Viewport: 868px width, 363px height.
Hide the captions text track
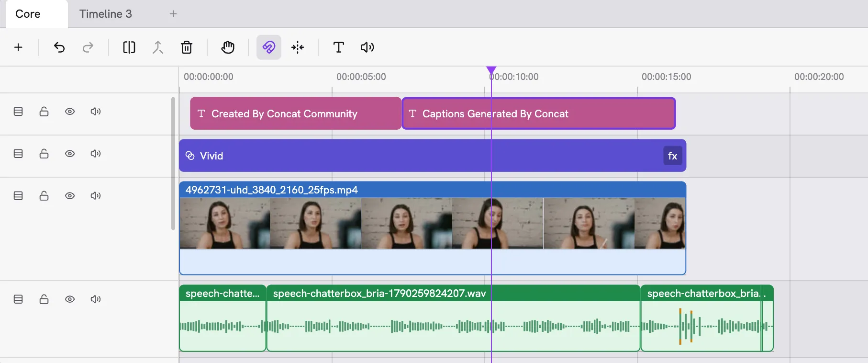point(70,112)
